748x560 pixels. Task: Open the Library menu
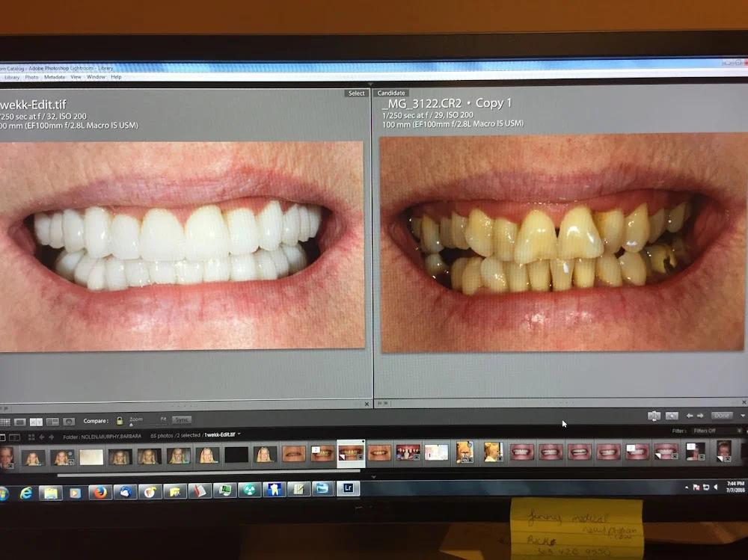pyautogui.click(x=12, y=77)
